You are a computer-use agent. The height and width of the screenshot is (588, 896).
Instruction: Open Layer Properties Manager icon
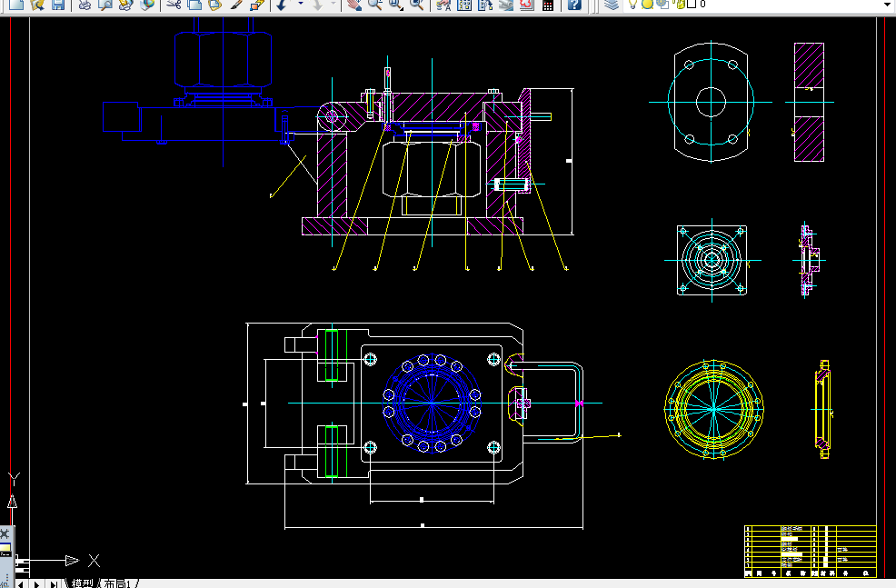pyautogui.click(x=612, y=5)
